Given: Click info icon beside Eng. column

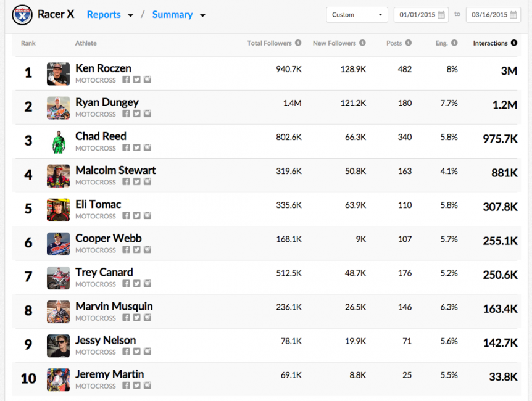Looking at the screenshot, I should click(x=454, y=43).
